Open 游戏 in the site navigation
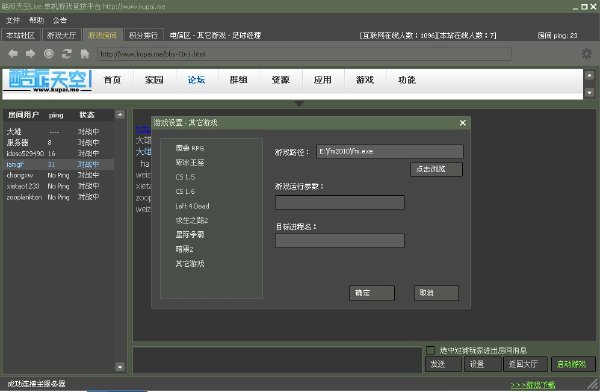The width and height of the screenshot is (600, 392). (365, 80)
